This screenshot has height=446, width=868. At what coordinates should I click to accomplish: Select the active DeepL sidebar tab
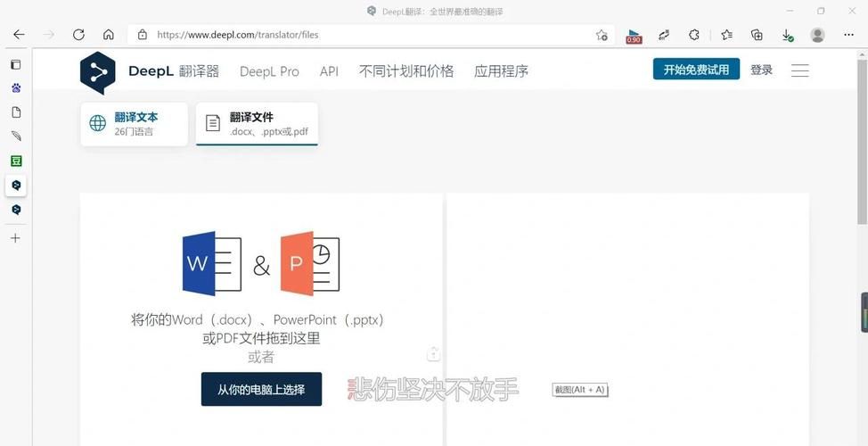pyautogui.click(x=16, y=185)
